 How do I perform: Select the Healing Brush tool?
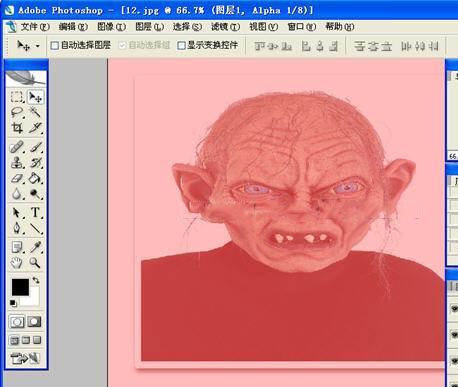tap(17, 147)
